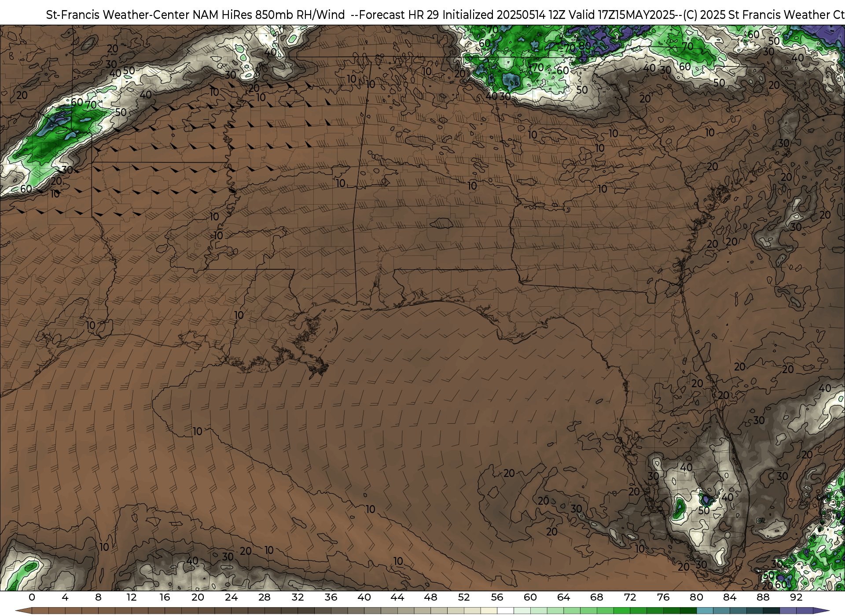The height and width of the screenshot is (616, 845).
Task: Click the 'Forecast HR 29' title text
Action: click(399, 15)
